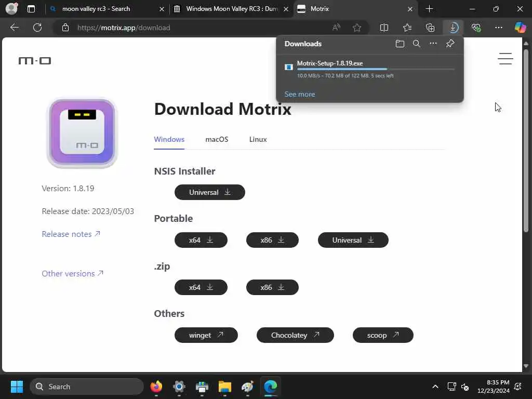Open the Favorites list icon
Screen dimensions: 532x399
coord(407,28)
